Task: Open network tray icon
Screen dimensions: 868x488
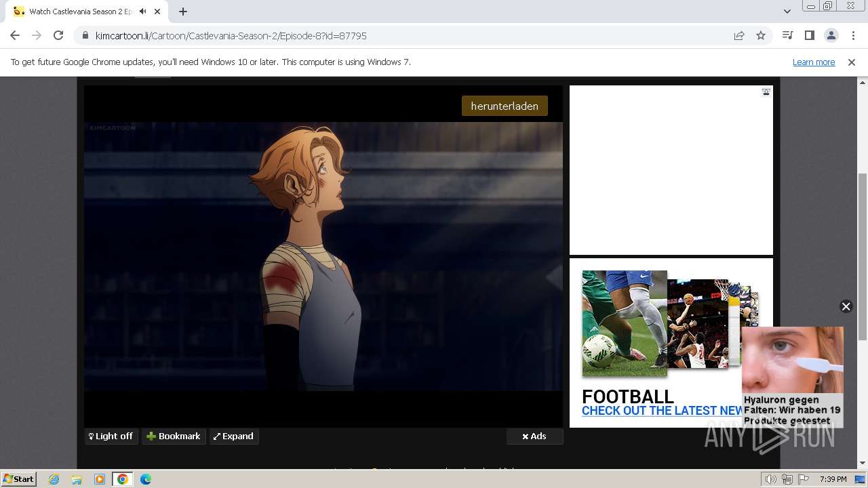Action: [x=787, y=479]
